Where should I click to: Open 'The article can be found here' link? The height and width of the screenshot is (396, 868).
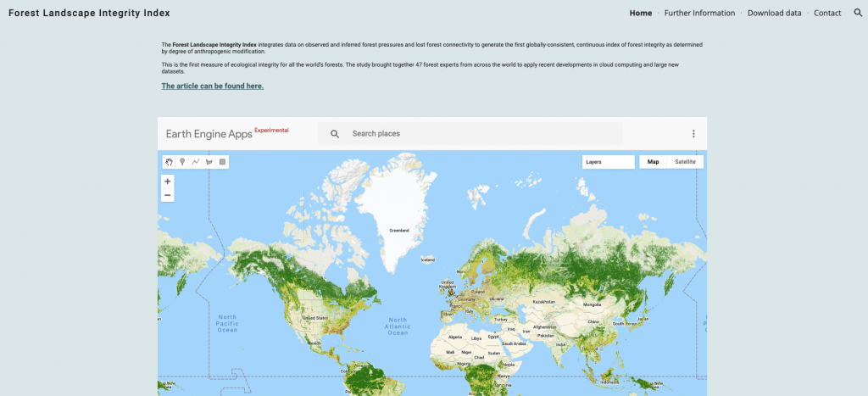point(213,86)
